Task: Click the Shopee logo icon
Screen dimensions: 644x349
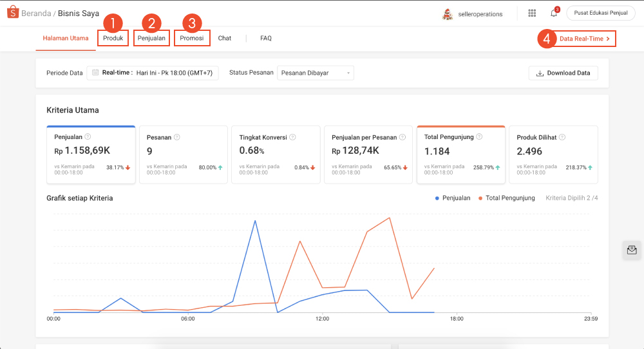Action: [12, 13]
